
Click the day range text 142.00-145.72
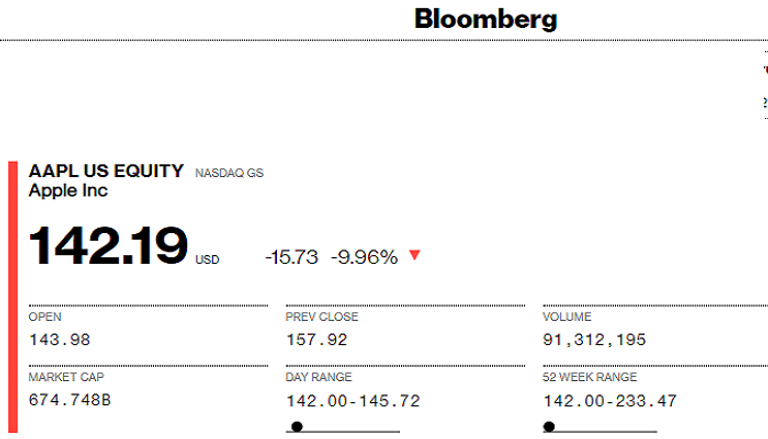353,401
